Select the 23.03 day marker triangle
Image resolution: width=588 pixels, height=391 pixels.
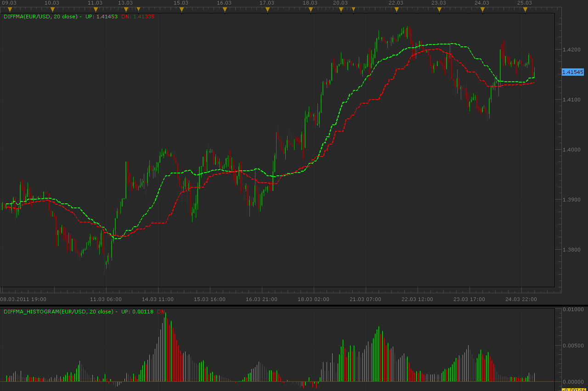(439, 9)
